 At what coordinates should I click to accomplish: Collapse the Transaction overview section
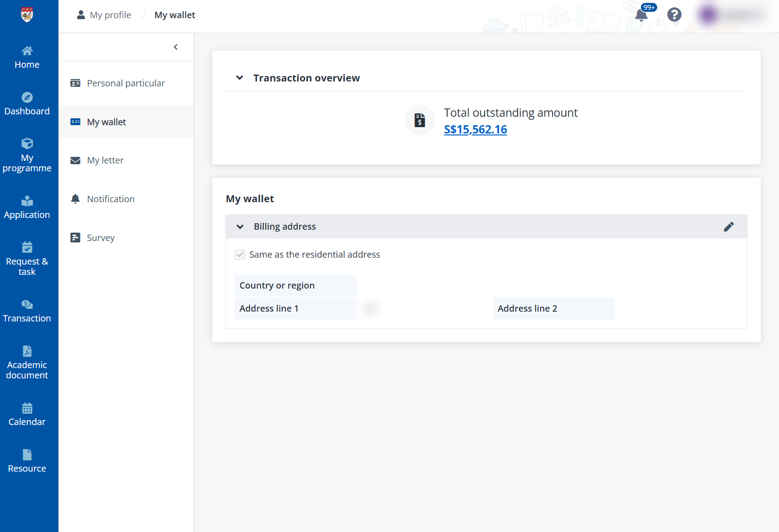tap(240, 78)
